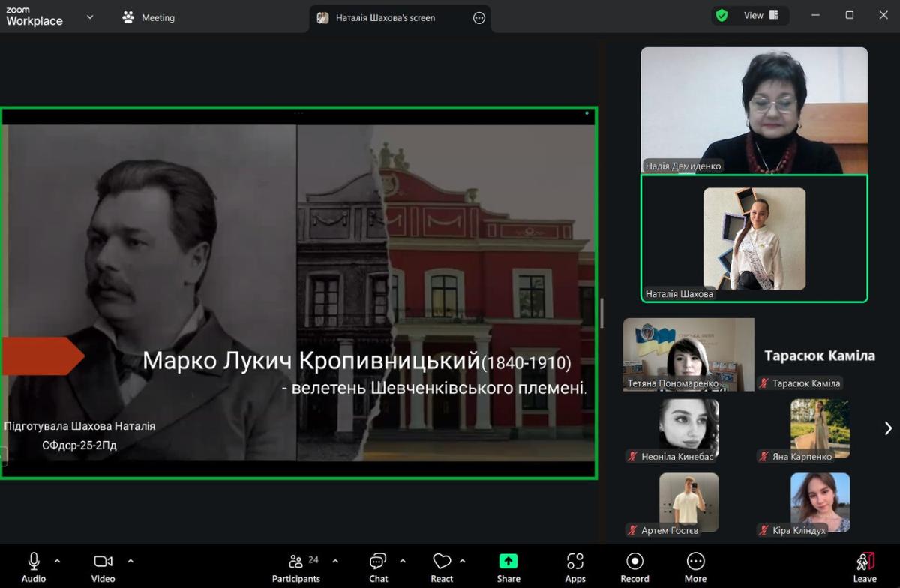The width and height of the screenshot is (900, 588).
Task: Select the Наталія Шахова's screen tab
Action: [x=385, y=17]
